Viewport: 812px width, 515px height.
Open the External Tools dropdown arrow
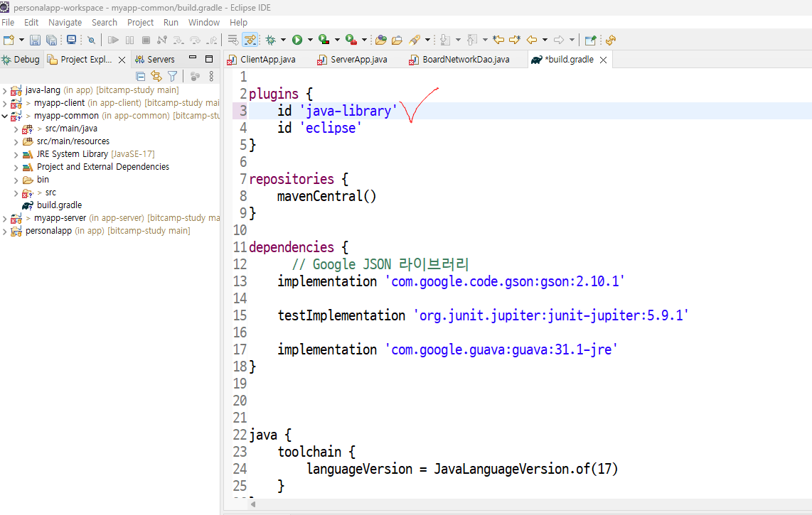[364, 40]
